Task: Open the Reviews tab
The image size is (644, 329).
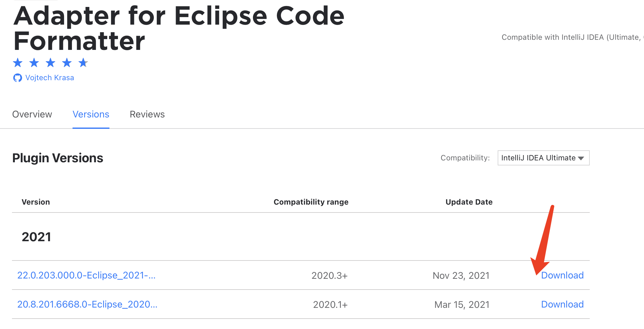Action: (147, 114)
